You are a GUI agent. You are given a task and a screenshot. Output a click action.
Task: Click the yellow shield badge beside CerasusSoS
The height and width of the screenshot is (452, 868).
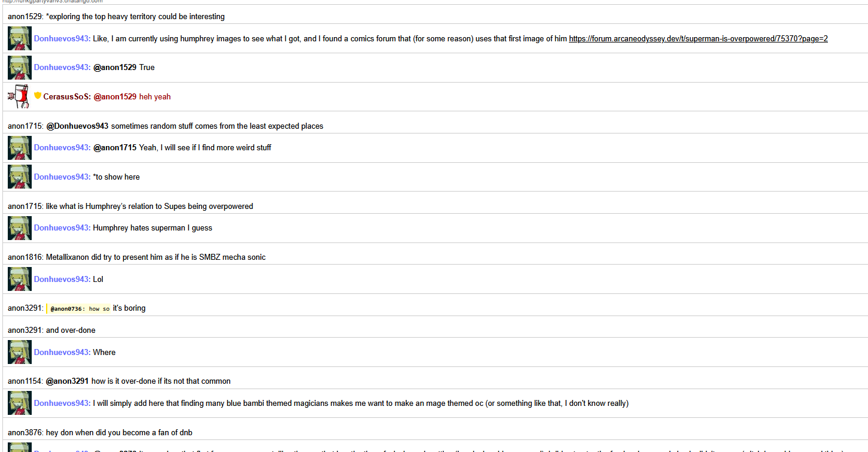(38, 96)
